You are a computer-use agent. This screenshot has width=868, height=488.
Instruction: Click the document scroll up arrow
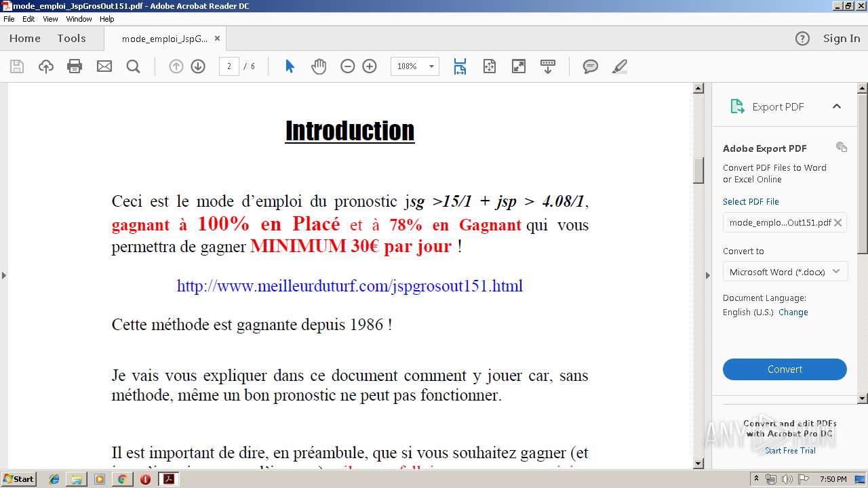[698, 89]
